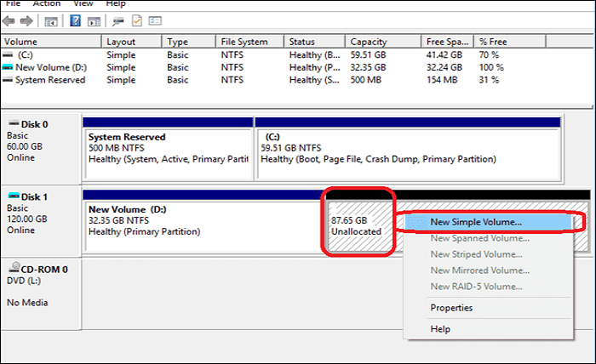The height and width of the screenshot is (364, 596).
Task: Click the Back arrow toolbar icon
Action: point(10,20)
